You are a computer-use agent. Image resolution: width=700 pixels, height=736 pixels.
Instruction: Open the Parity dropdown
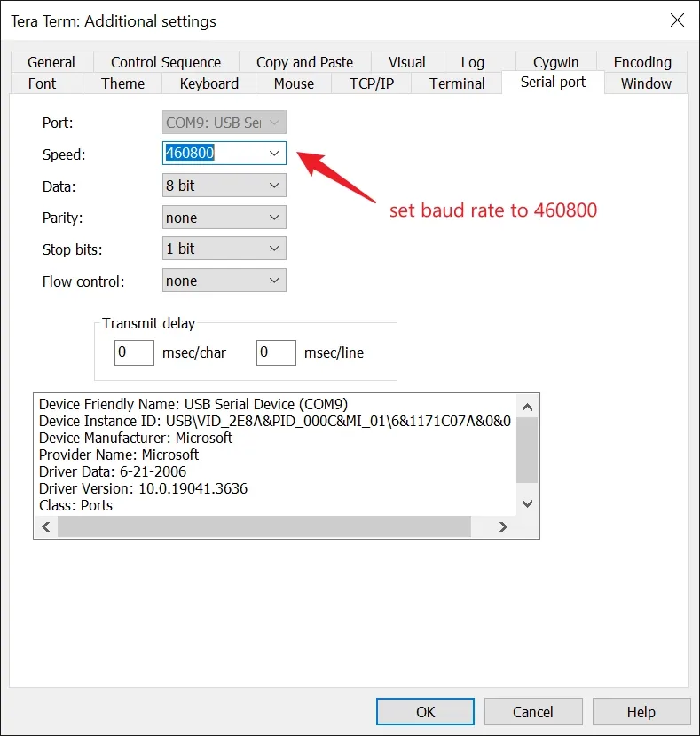(x=224, y=218)
